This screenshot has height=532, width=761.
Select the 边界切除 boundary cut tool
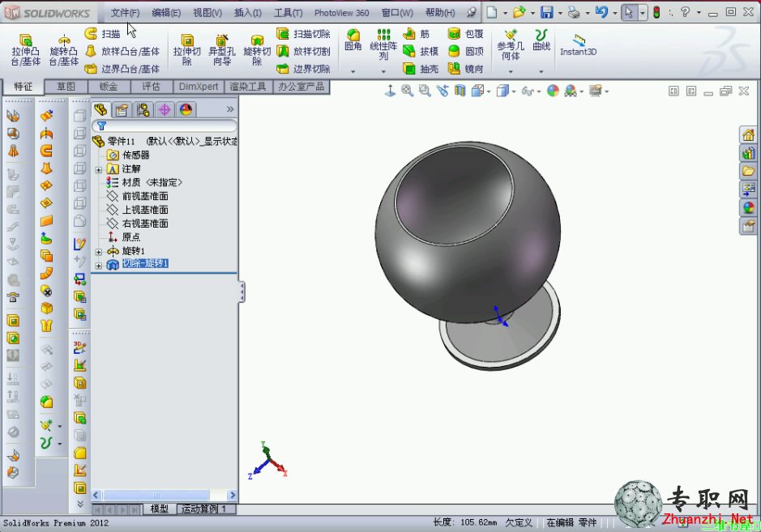(303, 68)
